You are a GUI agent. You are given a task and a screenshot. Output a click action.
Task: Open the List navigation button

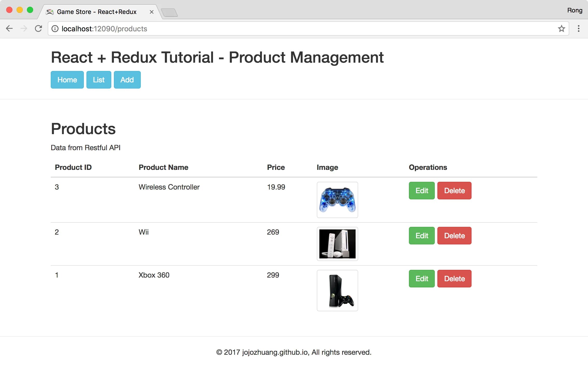pos(99,80)
